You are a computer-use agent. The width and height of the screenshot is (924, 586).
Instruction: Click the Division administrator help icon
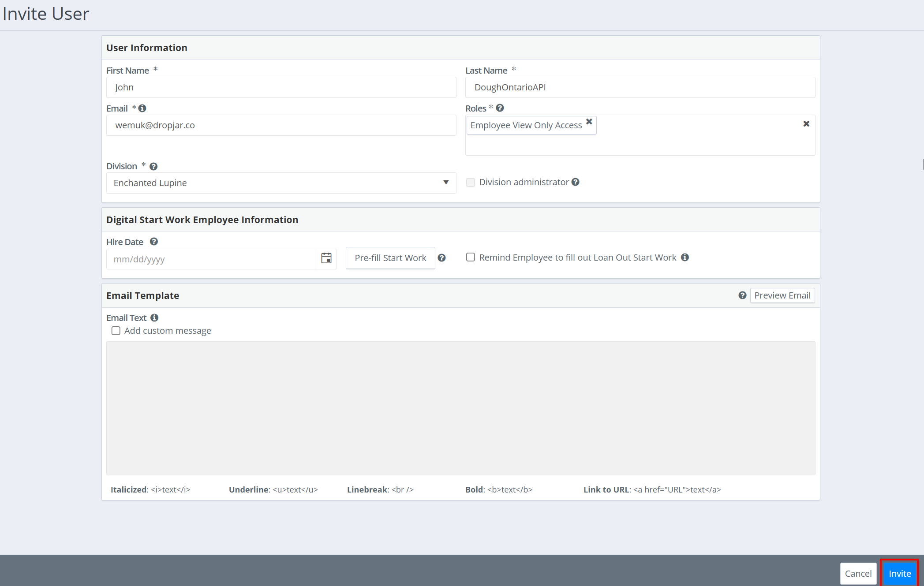[576, 182]
